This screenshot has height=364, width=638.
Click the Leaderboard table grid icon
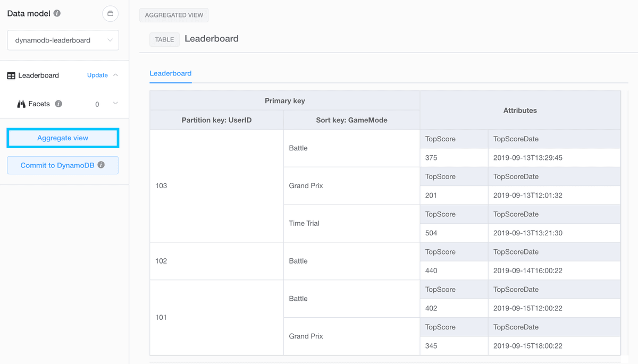tap(10, 75)
